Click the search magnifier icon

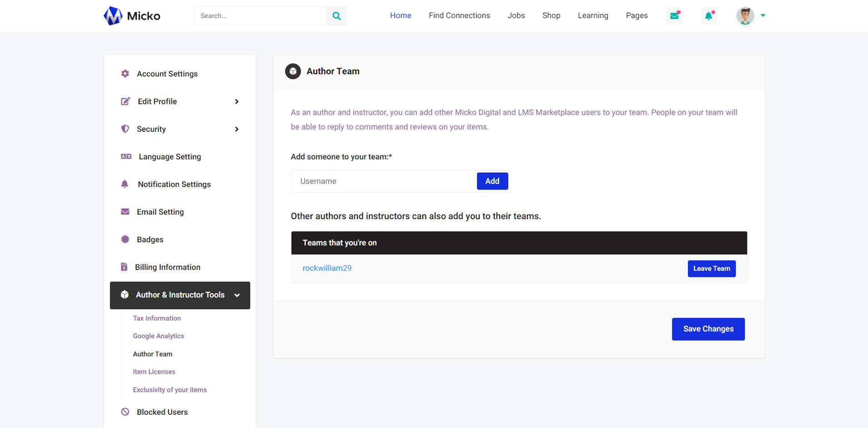pyautogui.click(x=336, y=16)
